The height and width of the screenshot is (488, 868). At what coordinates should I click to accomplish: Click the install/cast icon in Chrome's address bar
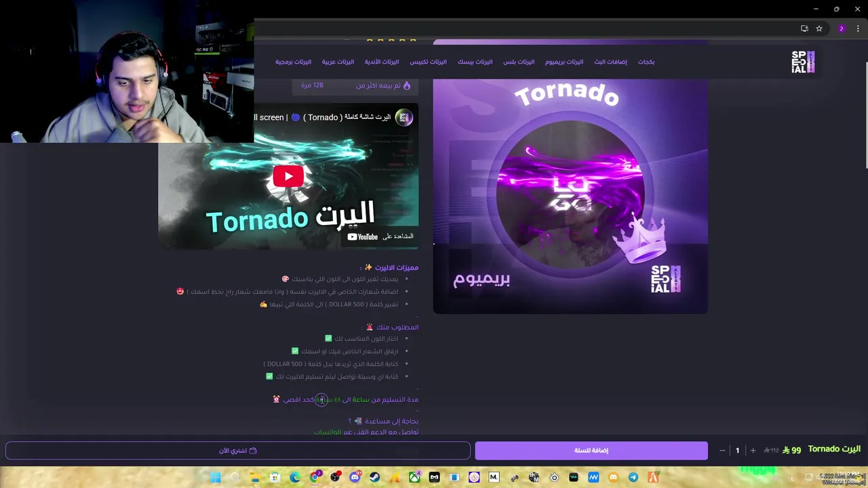804,28
